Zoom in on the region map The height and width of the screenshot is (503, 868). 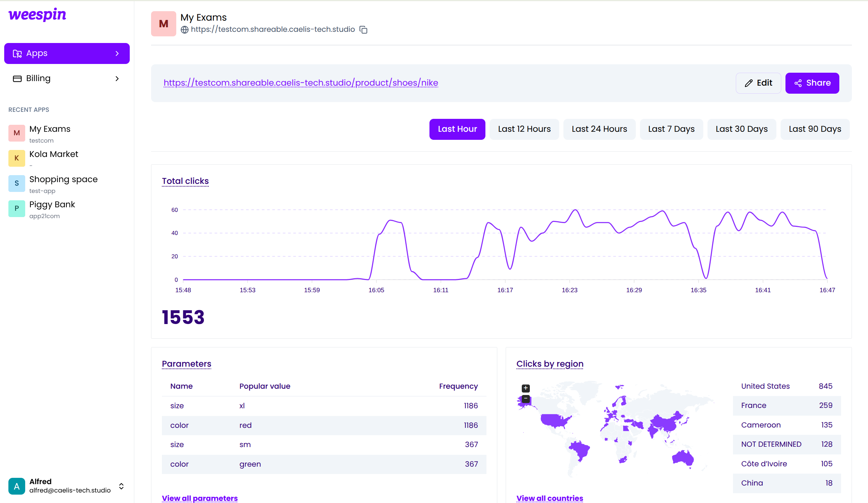[x=526, y=388]
